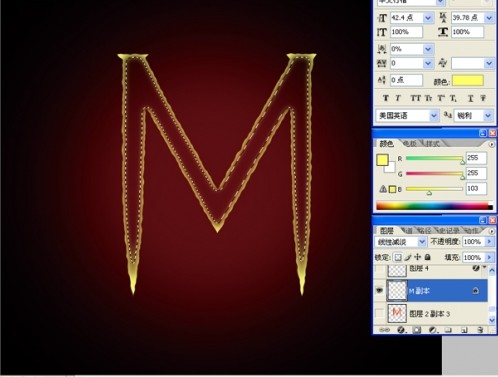Open the 0% tsume dropdown
The image size is (498, 377).
pyautogui.click(x=428, y=49)
